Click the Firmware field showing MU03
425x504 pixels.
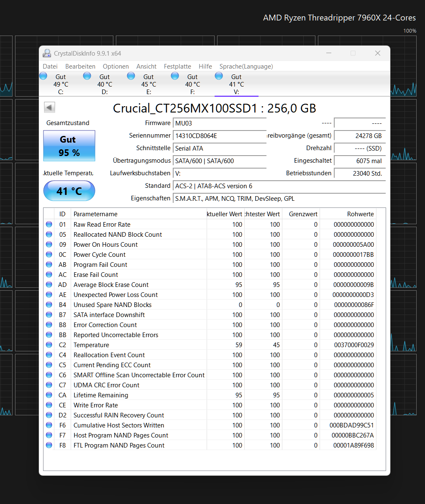220,123
